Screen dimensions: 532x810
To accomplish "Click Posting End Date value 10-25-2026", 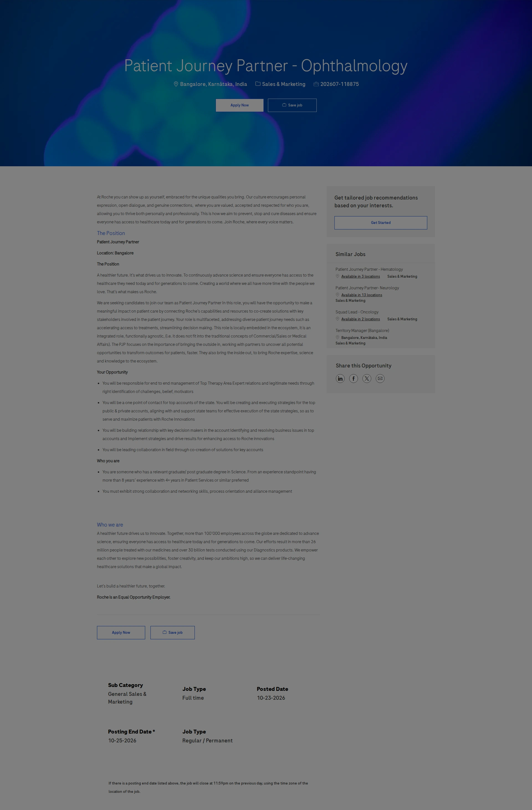I will pyautogui.click(x=122, y=740).
